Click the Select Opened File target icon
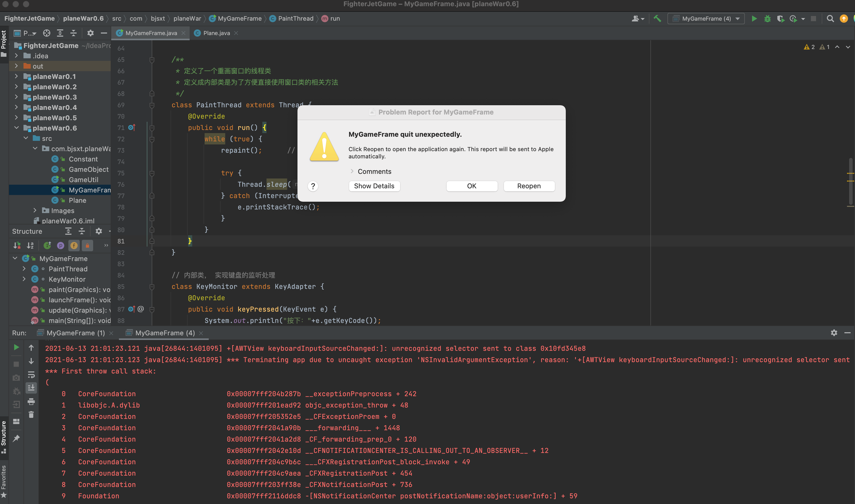 pos(46,33)
